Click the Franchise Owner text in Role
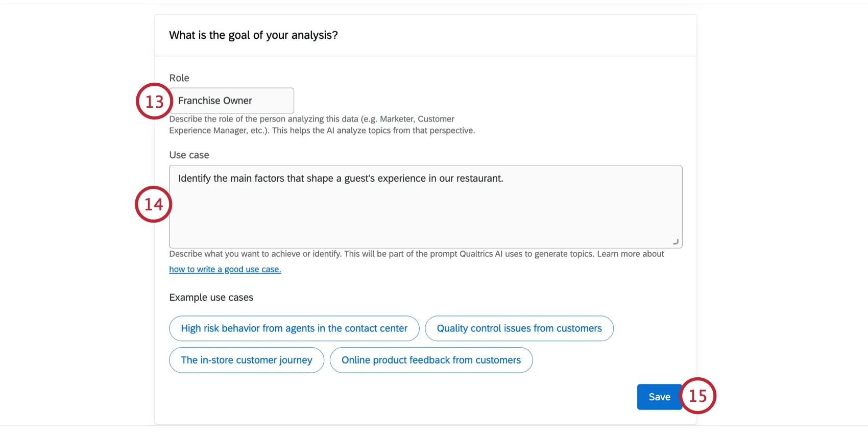 215,101
